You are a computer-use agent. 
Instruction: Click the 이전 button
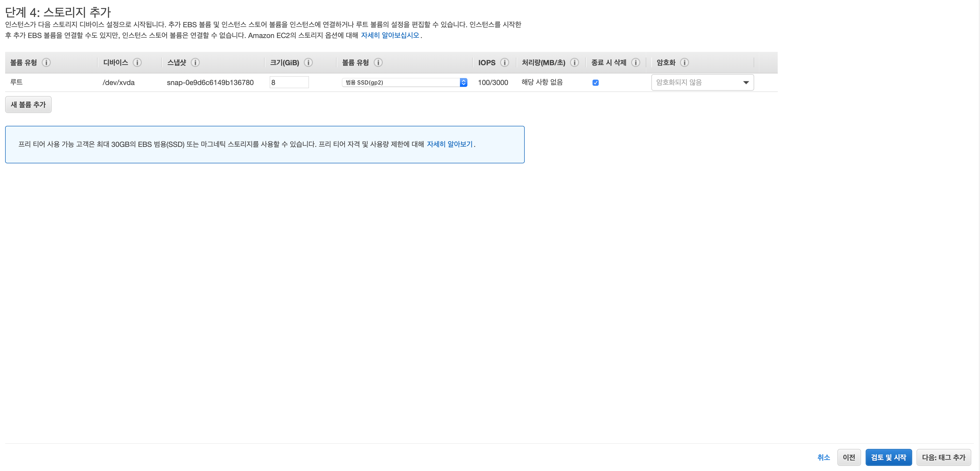(848, 457)
